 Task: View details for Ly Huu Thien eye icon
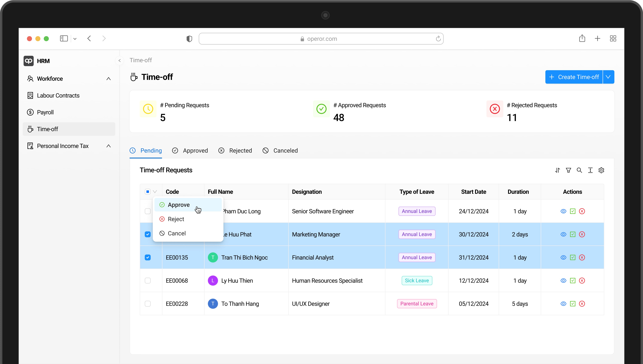[x=563, y=280]
